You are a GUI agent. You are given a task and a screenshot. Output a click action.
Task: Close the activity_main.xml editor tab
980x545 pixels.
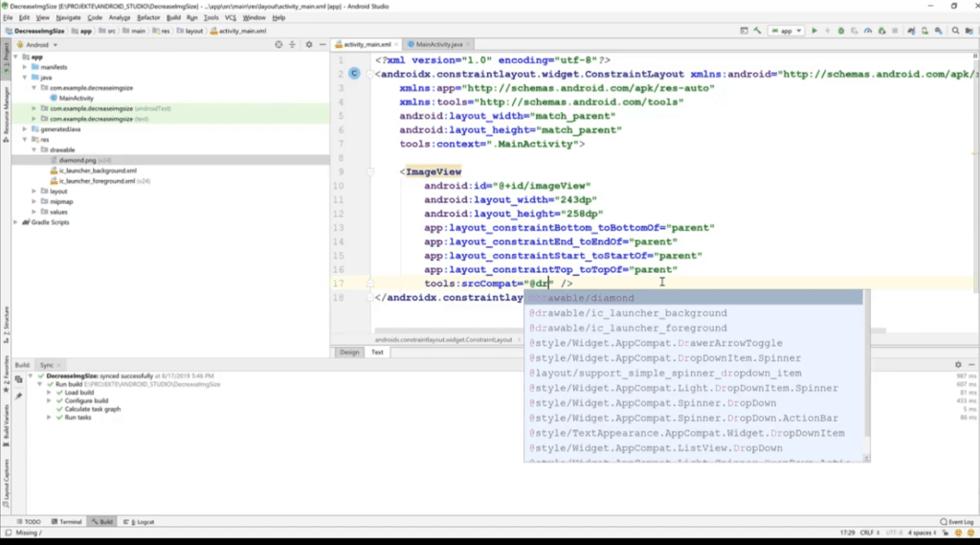tap(396, 44)
